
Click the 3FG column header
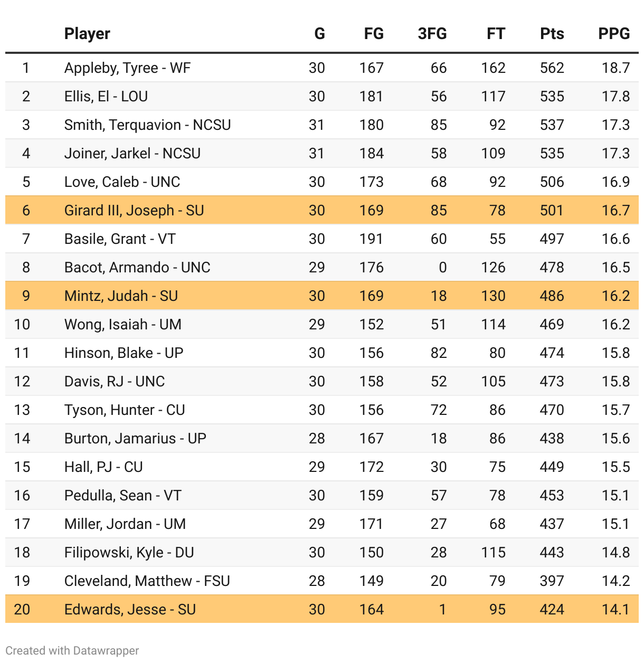pos(432,34)
